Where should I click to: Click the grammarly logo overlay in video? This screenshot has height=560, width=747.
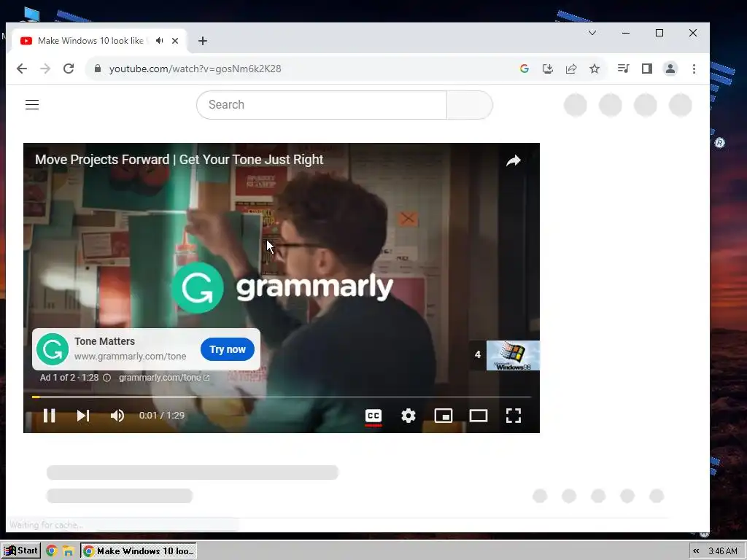(x=282, y=287)
